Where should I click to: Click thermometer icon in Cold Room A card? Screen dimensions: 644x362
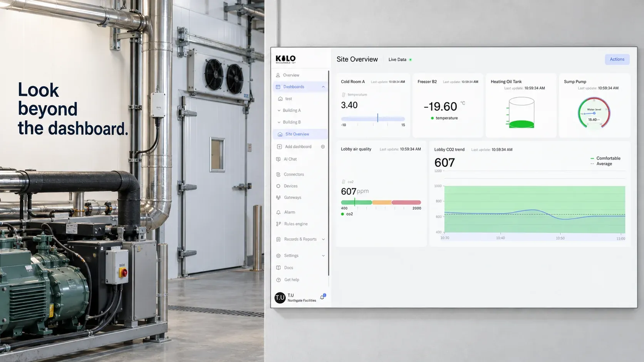point(344,95)
